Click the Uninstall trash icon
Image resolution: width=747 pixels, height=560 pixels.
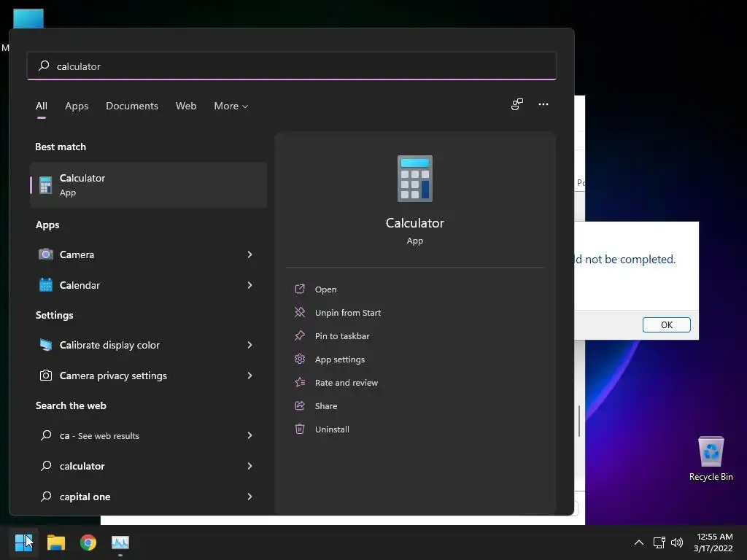300,429
